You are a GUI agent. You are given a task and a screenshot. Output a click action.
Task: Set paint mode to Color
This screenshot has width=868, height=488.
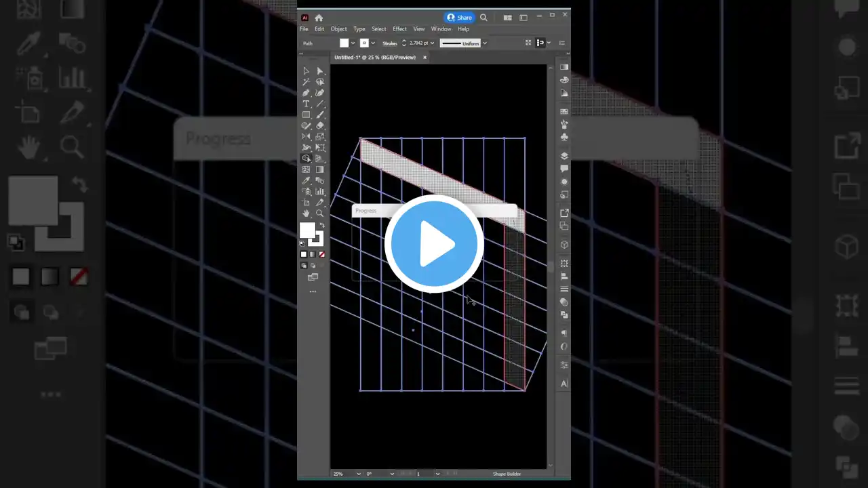pyautogui.click(x=304, y=254)
